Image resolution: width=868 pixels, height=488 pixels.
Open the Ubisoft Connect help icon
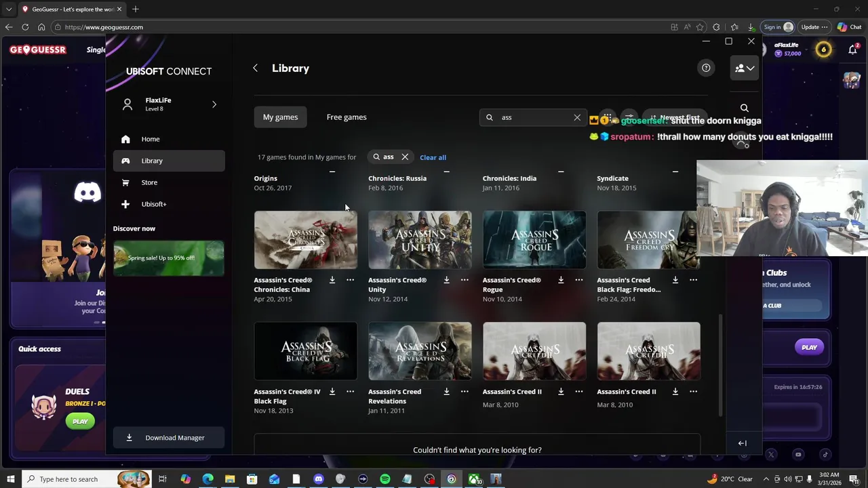click(706, 68)
